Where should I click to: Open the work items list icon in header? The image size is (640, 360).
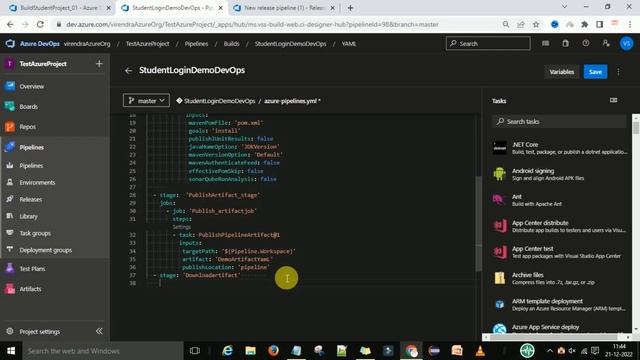point(545,43)
